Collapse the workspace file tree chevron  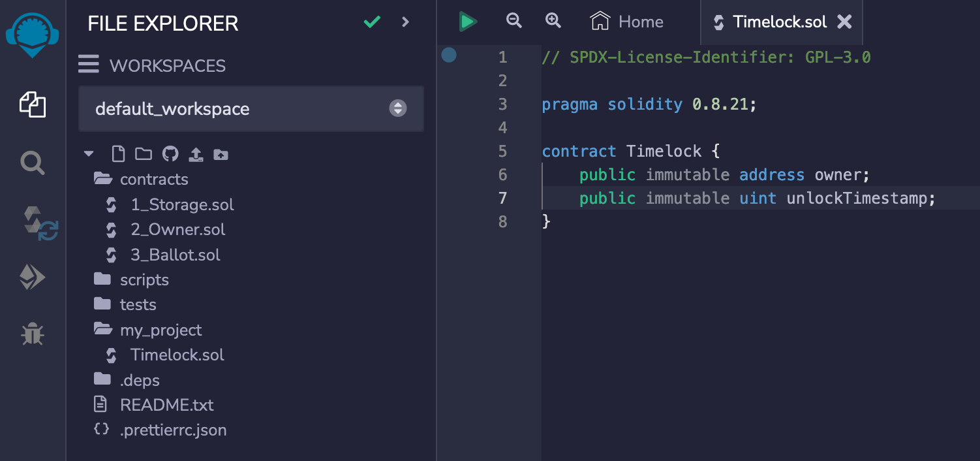pos(89,153)
